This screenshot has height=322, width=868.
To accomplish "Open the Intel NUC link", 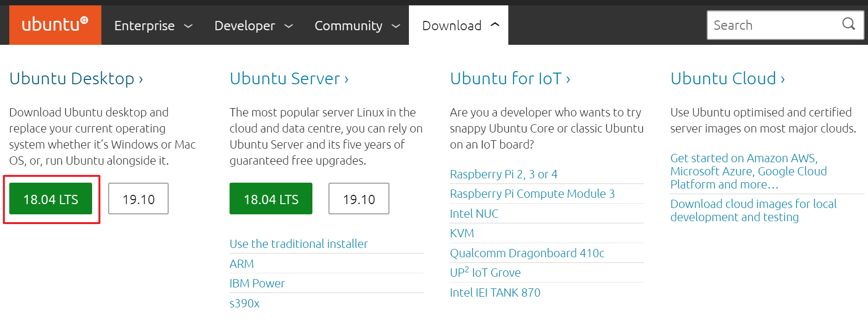I will 474,213.
